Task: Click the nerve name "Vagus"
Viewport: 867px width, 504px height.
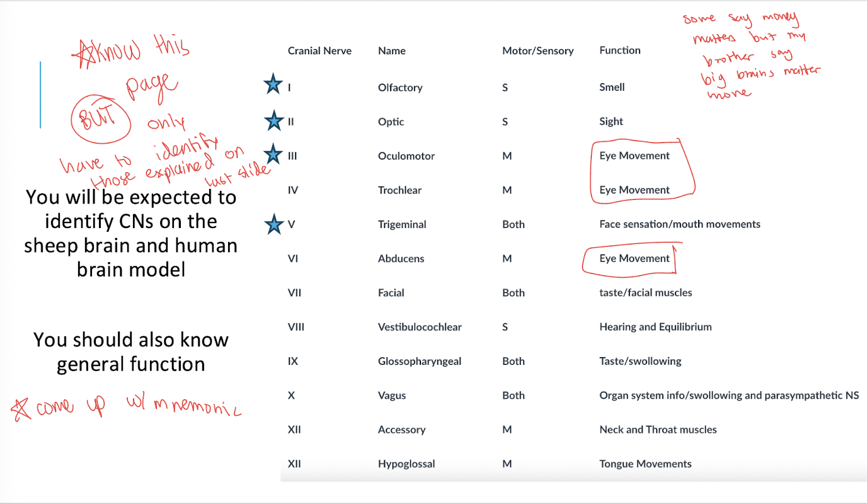Action: point(392,396)
